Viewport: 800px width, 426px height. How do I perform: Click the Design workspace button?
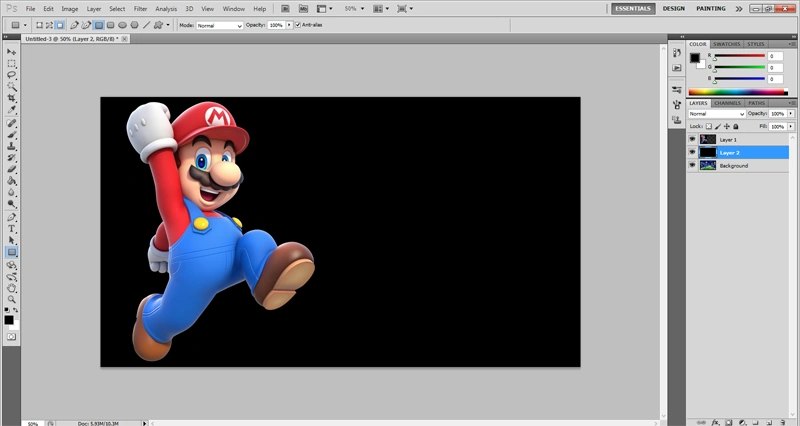(674, 8)
